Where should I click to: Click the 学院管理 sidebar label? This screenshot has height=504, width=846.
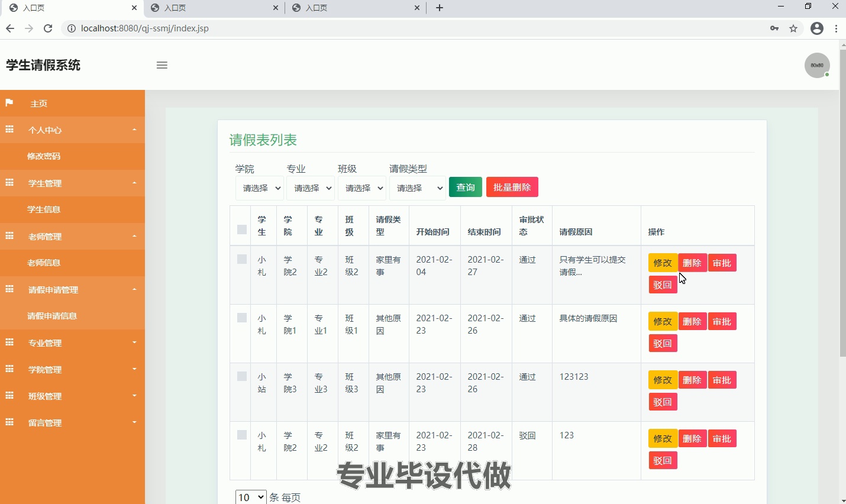(x=45, y=370)
